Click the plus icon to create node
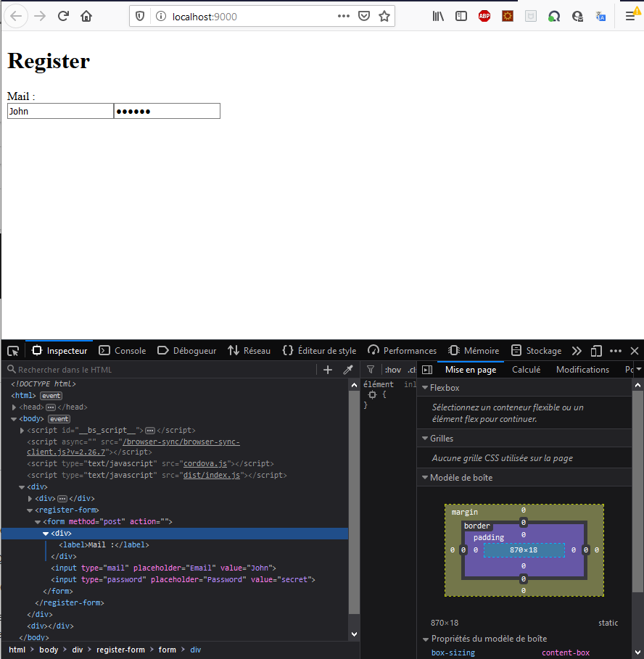The image size is (644, 659). tap(328, 370)
